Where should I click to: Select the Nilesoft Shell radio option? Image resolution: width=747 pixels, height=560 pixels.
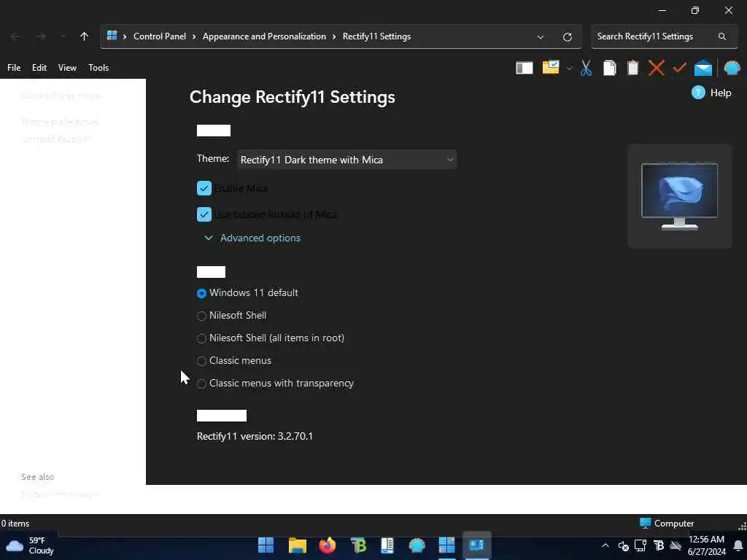coord(201,316)
